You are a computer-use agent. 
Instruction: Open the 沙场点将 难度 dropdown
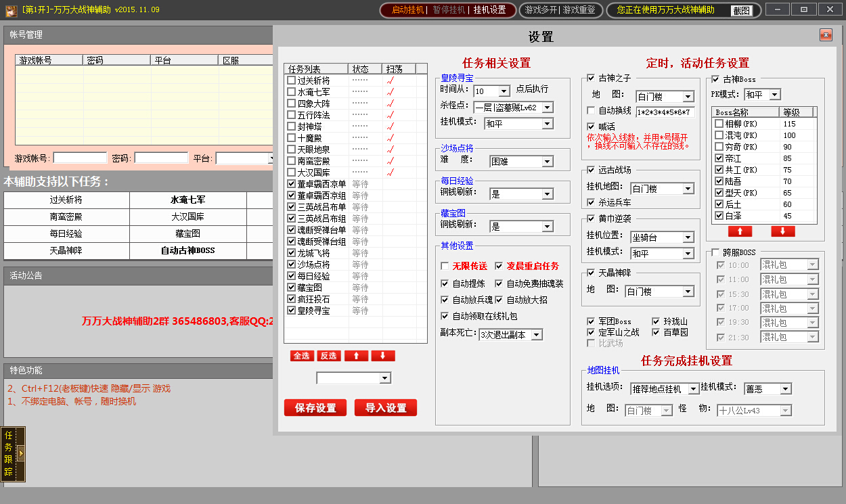pos(548,162)
